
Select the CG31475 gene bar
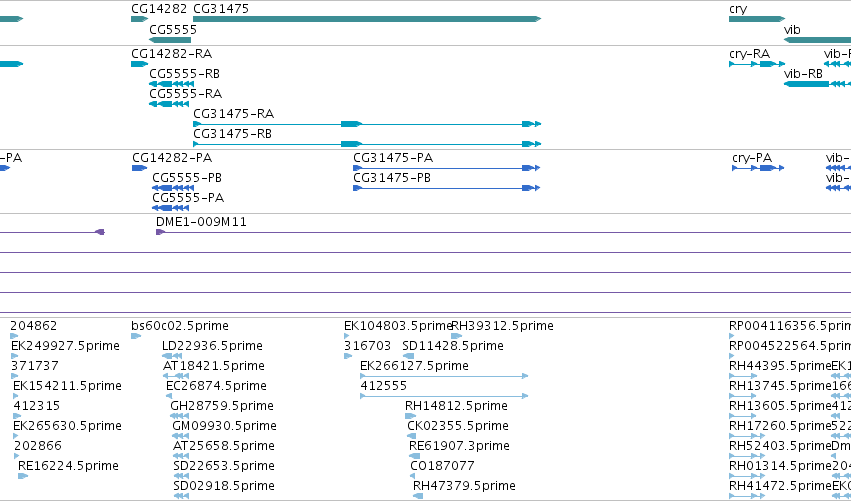click(x=367, y=19)
